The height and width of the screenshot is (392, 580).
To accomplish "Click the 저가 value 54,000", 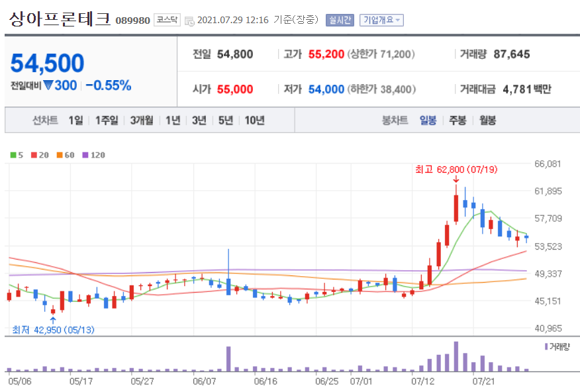I will pos(326,89).
